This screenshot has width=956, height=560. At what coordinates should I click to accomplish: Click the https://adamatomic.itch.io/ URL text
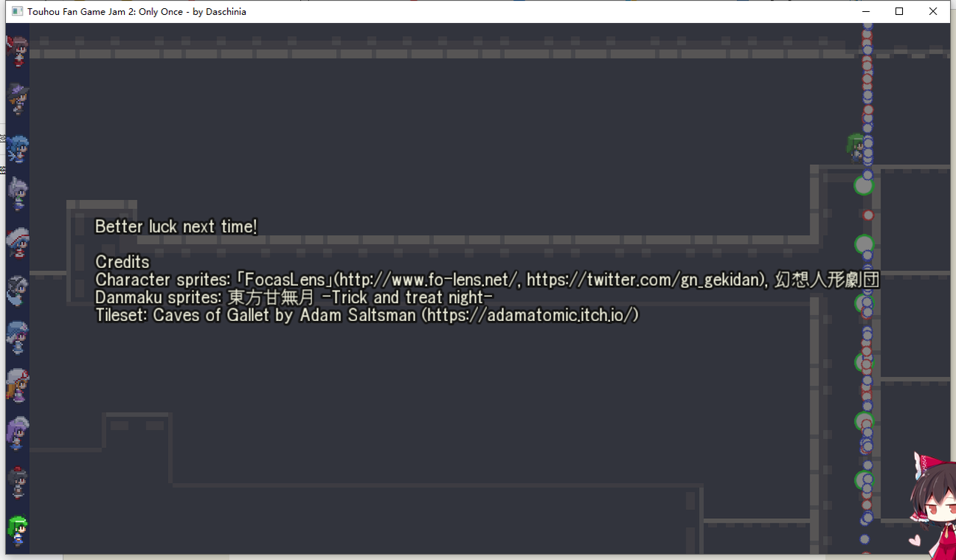[530, 315]
